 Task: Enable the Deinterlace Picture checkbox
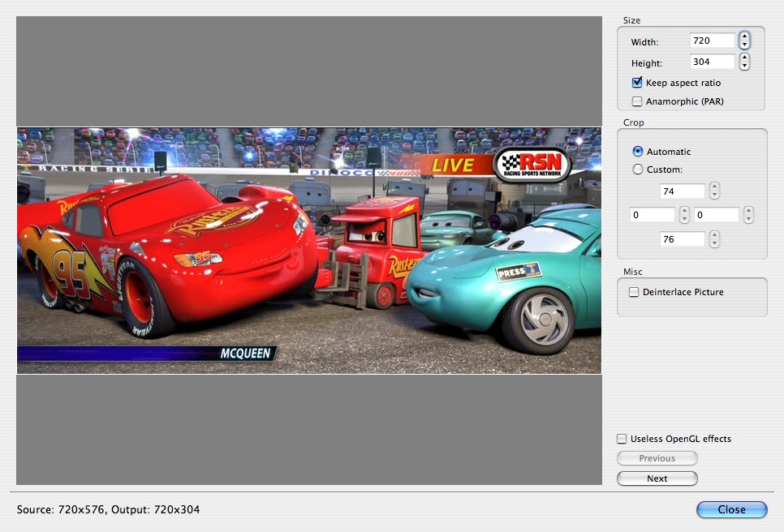pos(634,292)
